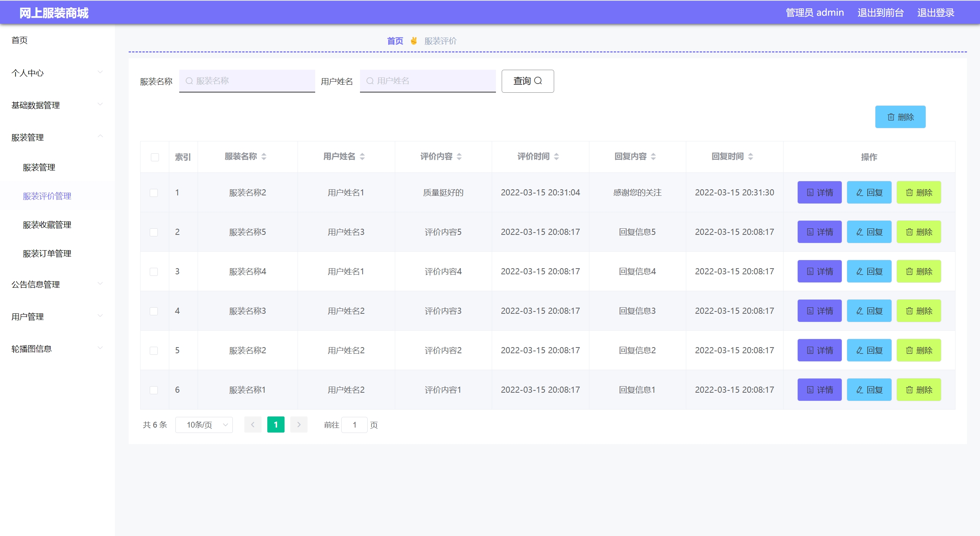
Task: Check the checkbox for row 1
Action: [154, 193]
